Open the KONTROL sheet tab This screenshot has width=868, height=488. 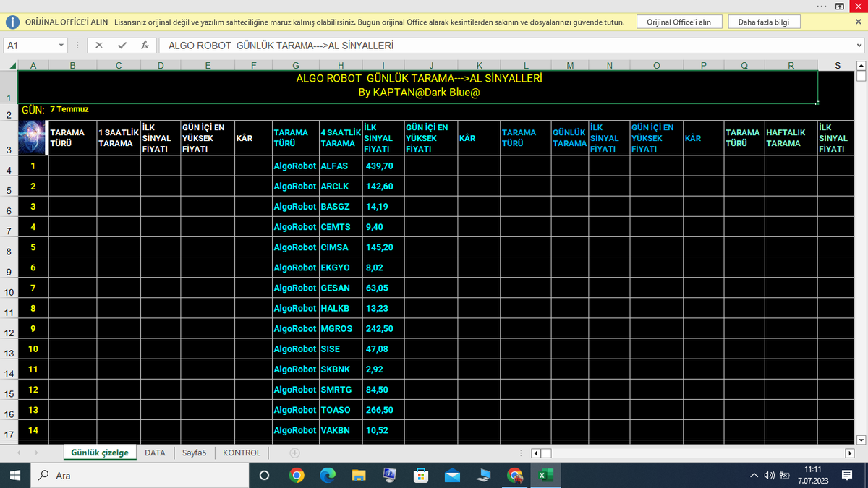[242, 453]
